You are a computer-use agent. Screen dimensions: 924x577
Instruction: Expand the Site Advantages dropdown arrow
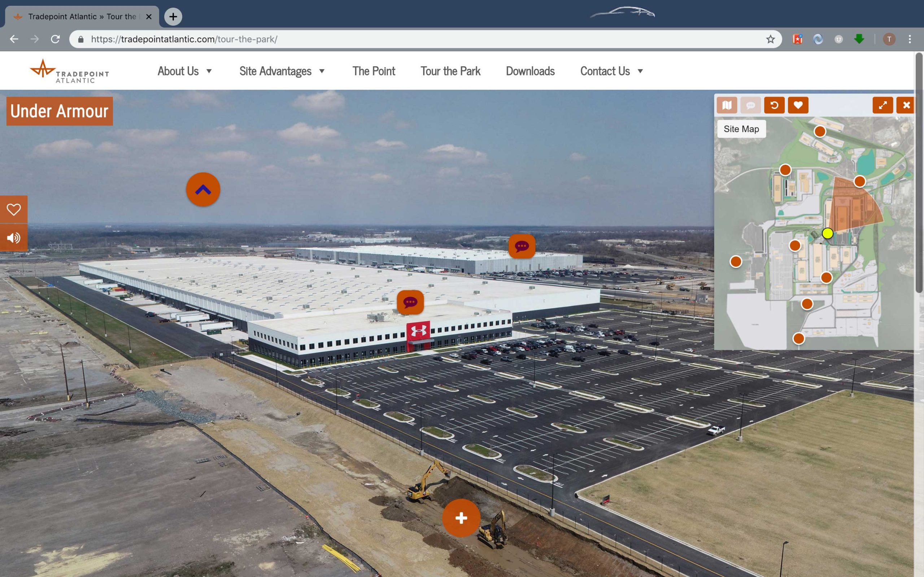click(x=322, y=71)
